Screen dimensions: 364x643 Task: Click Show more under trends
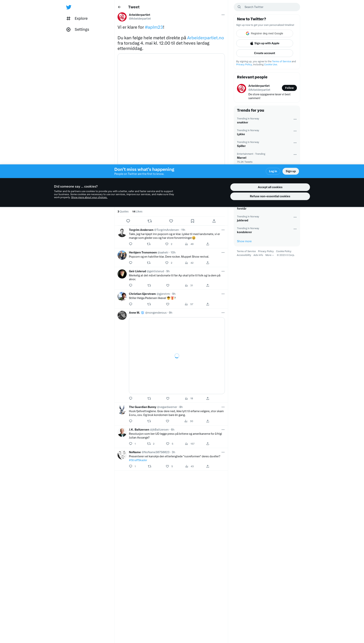click(244, 241)
